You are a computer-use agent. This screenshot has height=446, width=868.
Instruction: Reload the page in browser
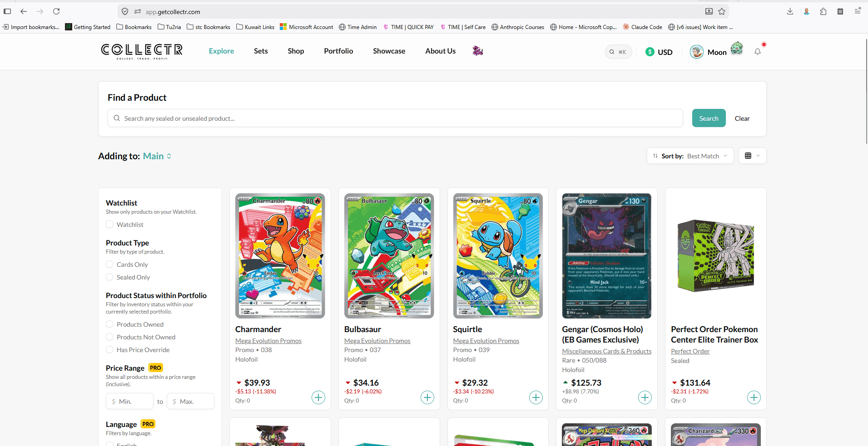click(56, 11)
